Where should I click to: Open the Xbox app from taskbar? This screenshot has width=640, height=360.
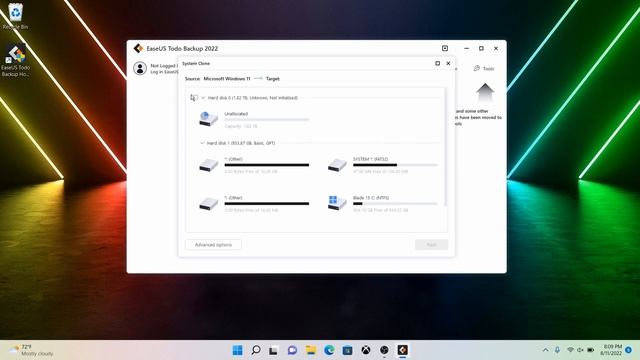point(366,350)
